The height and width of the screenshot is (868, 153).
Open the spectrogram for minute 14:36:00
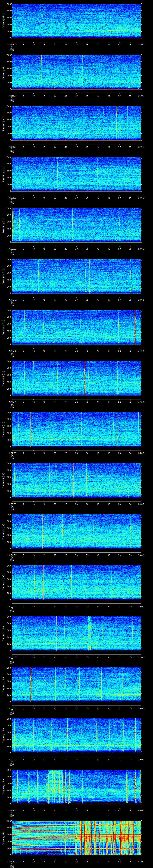pyautogui.click(x=77, y=633)
